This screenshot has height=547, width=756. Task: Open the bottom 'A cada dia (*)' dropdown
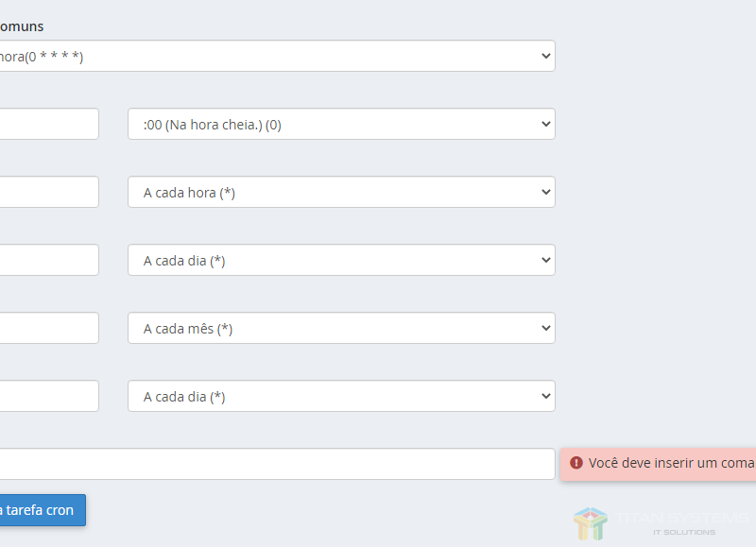(340, 396)
